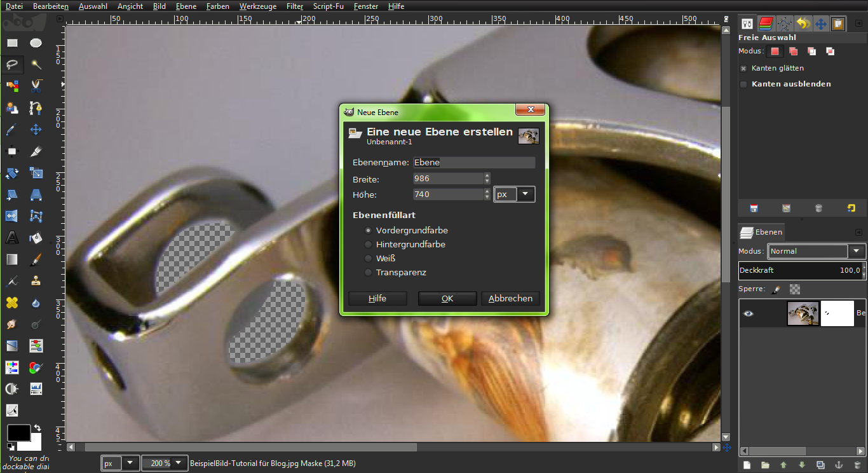Switch to the Ebenen tab

tap(761, 231)
